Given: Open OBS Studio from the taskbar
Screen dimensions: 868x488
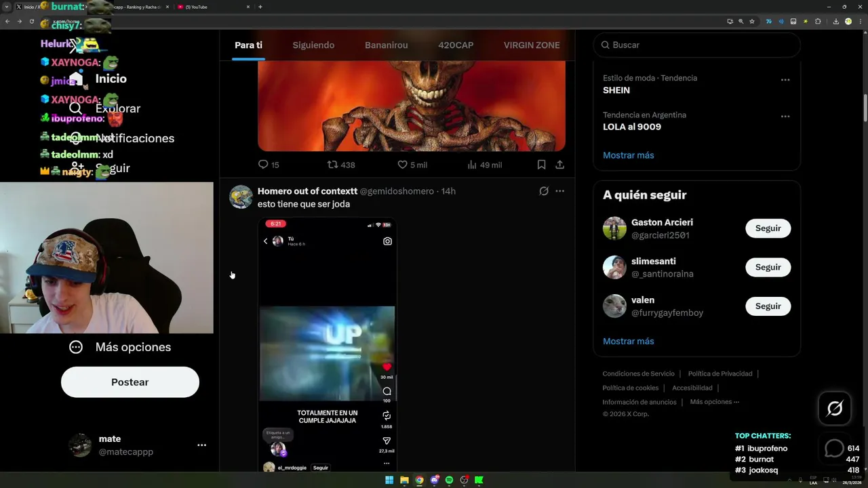Looking at the screenshot, I should (x=464, y=480).
